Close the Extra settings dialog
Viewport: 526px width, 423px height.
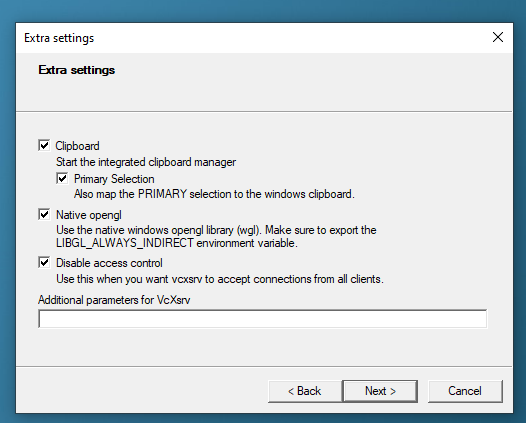498,37
